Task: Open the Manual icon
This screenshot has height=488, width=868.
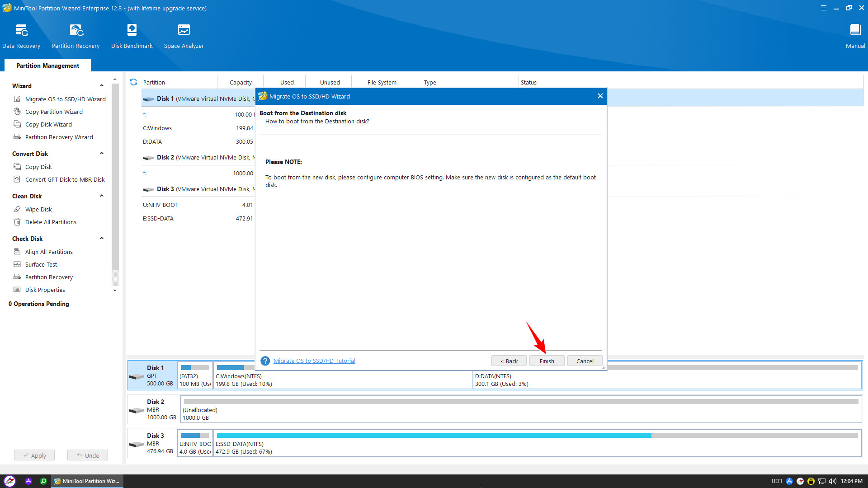Action: pos(855,36)
